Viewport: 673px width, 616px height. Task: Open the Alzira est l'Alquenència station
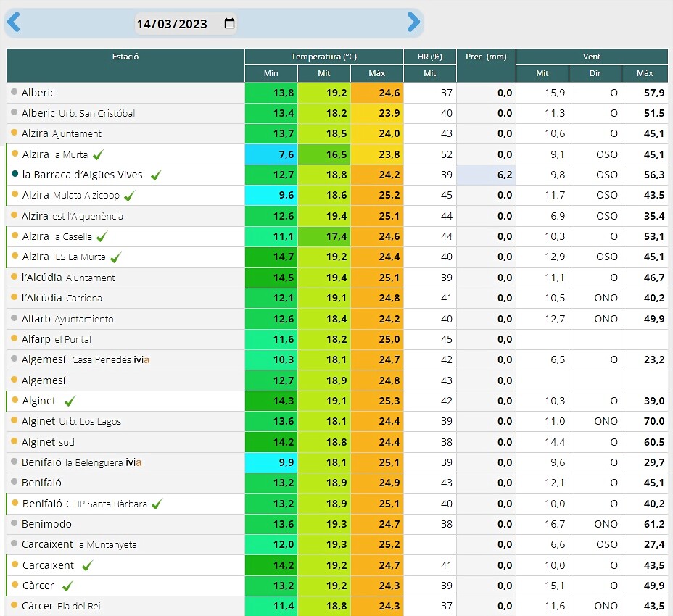tap(72, 216)
